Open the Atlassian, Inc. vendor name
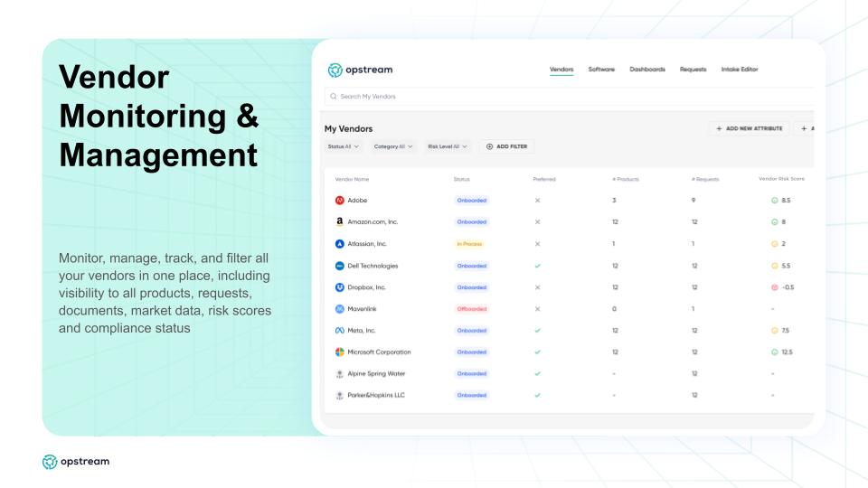The height and width of the screenshot is (488, 868). (x=367, y=244)
